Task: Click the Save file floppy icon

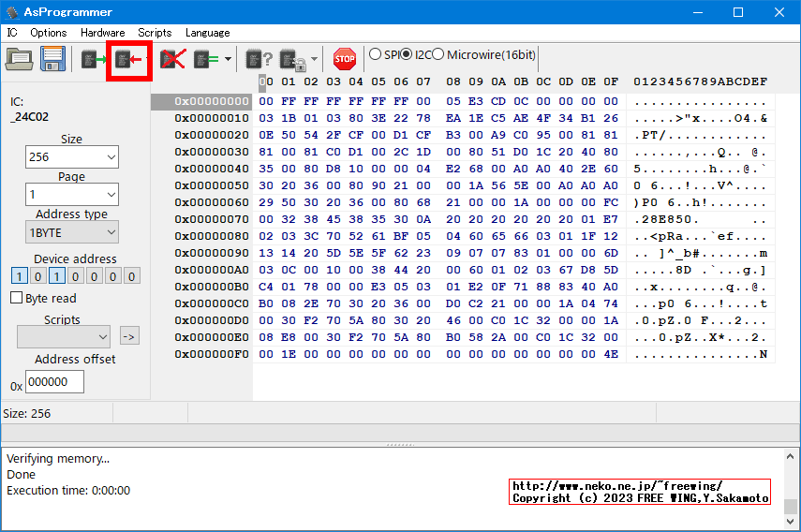Action: 52,59
